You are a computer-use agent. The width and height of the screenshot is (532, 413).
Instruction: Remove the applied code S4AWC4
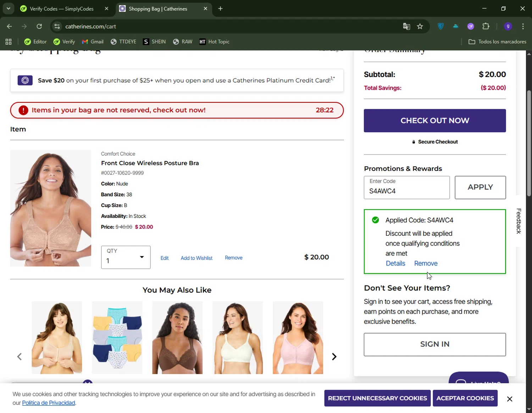pos(426,263)
